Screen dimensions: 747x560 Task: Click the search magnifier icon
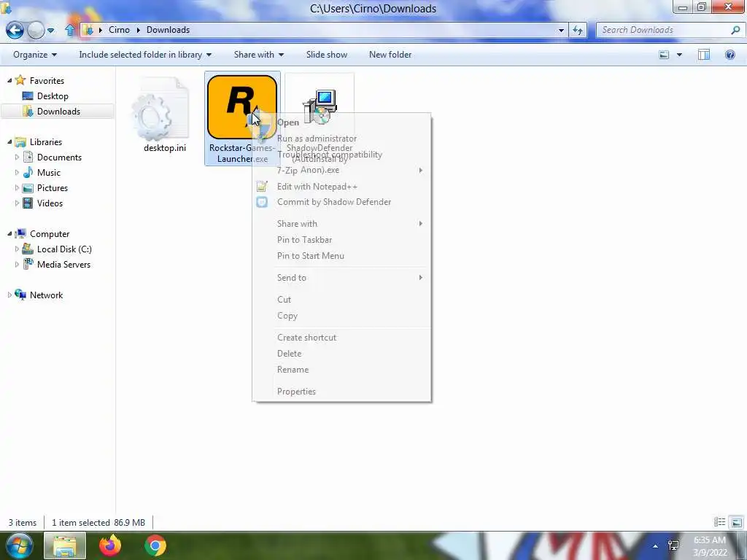tap(735, 30)
